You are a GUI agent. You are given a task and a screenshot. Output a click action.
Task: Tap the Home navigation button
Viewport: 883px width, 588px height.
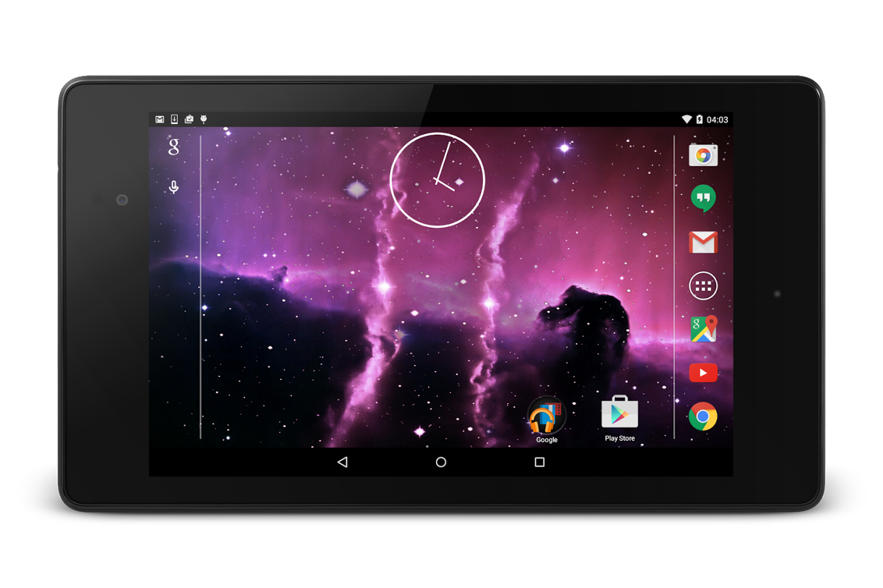click(x=441, y=462)
